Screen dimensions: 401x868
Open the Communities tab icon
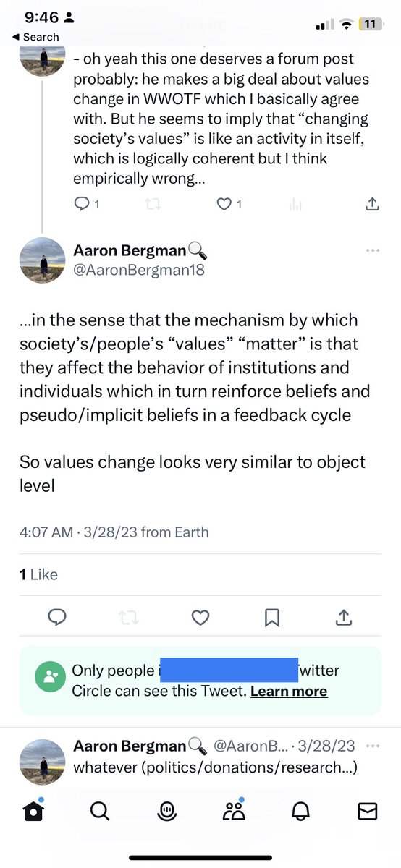pyautogui.click(x=233, y=812)
